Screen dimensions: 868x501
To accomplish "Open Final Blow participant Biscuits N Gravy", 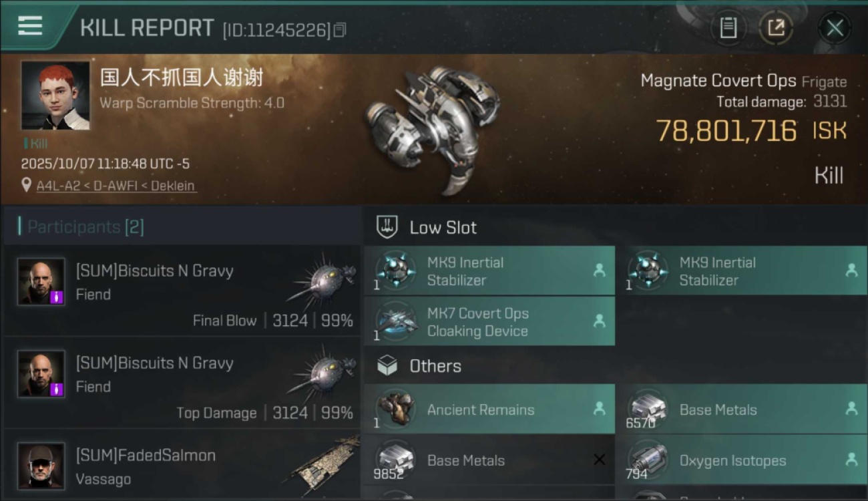I will (182, 290).
